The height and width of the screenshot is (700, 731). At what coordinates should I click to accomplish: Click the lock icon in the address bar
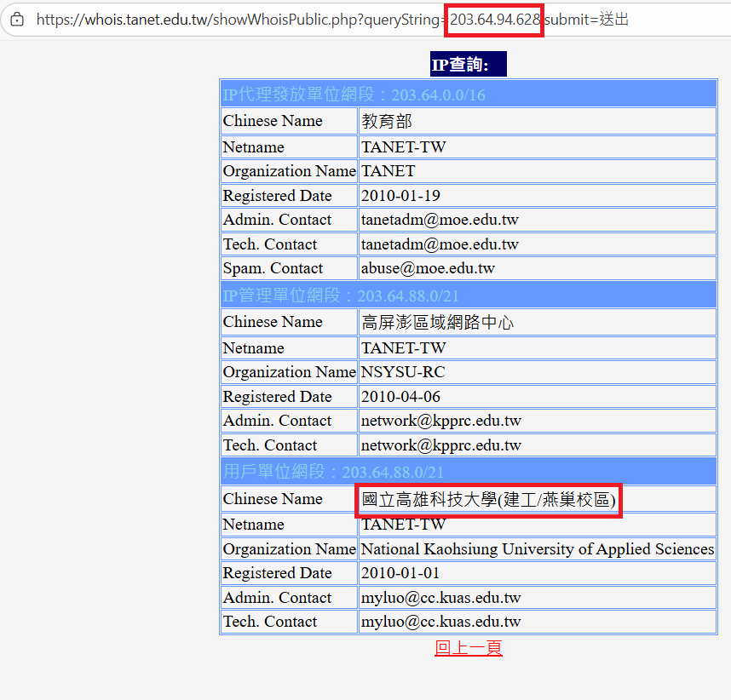(x=17, y=20)
